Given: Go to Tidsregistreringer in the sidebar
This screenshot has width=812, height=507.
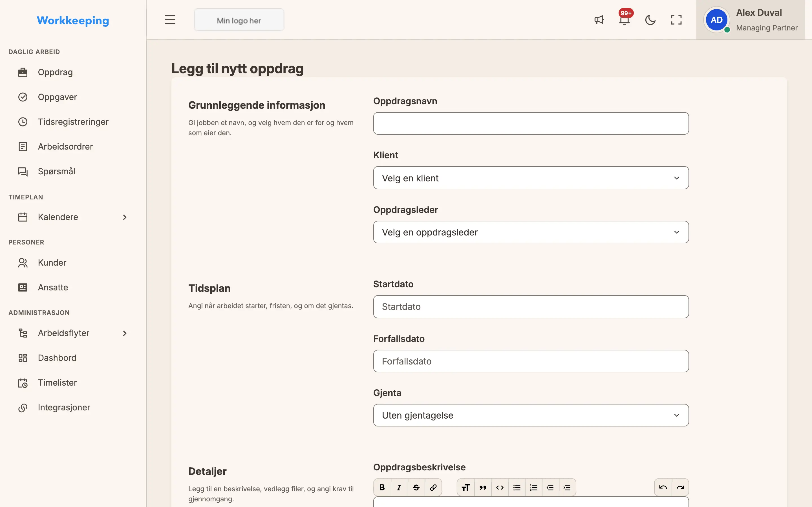Looking at the screenshot, I should tap(73, 122).
